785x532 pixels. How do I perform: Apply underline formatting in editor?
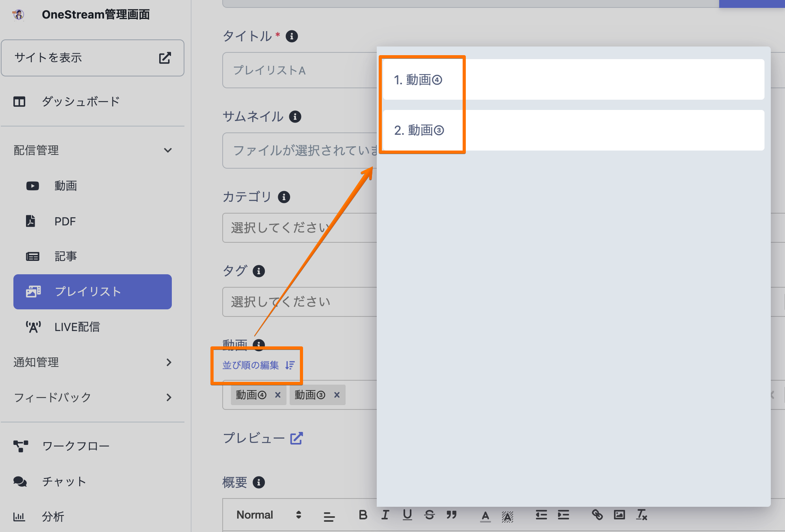click(407, 515)
